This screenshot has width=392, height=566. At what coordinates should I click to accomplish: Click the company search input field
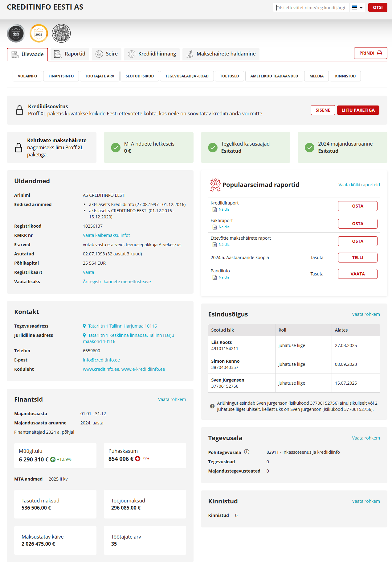point(311,7)
